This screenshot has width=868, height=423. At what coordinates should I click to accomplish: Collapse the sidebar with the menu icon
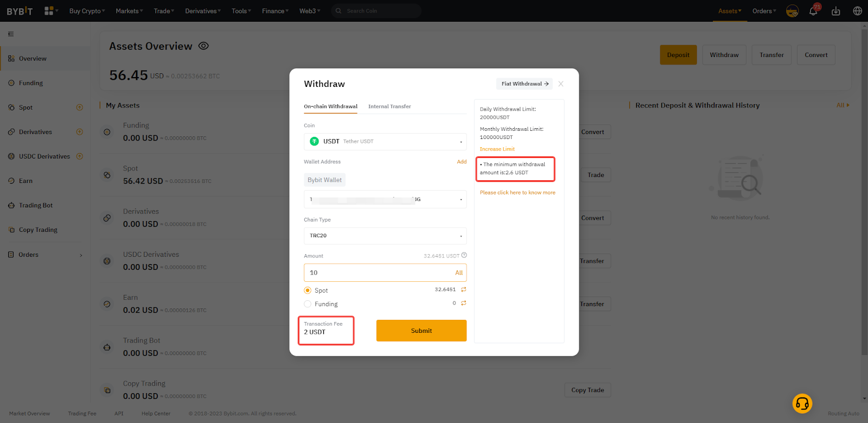(11, 34)
